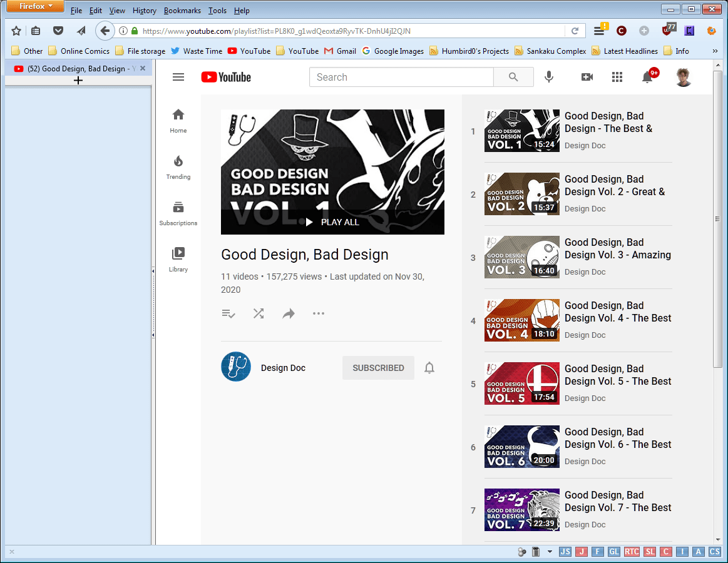Open the YouTube hamburger guide menu
The width and height of the screenshot is (728, 563).
pos(178,77)
